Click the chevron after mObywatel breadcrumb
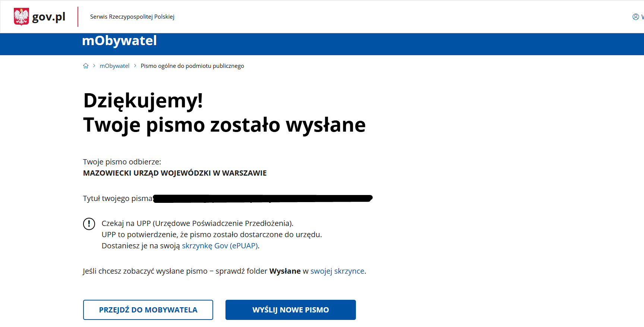644x327 pixels. [135, 66]
